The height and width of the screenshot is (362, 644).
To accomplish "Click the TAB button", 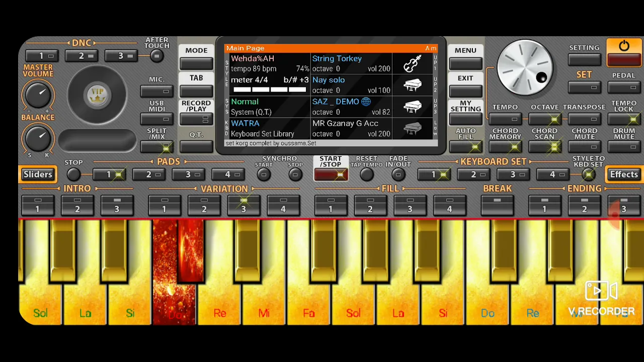I will [x=196, y=92].
